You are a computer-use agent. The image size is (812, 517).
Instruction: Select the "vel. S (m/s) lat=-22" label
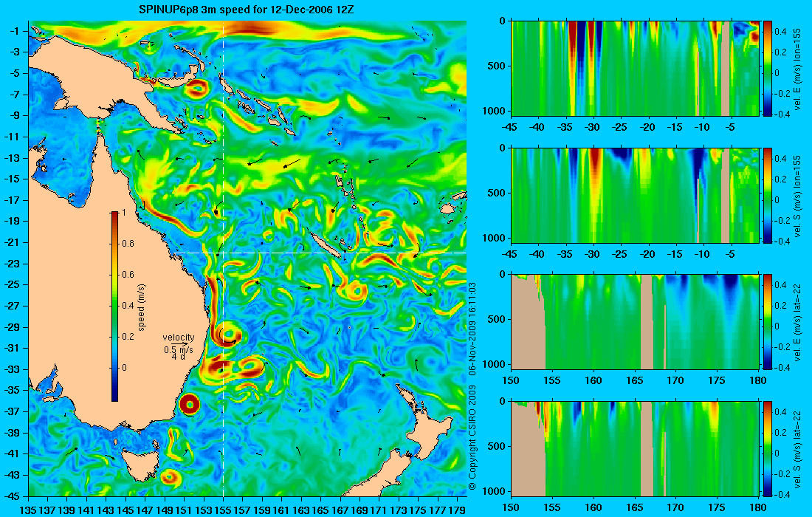coord(797,449)
